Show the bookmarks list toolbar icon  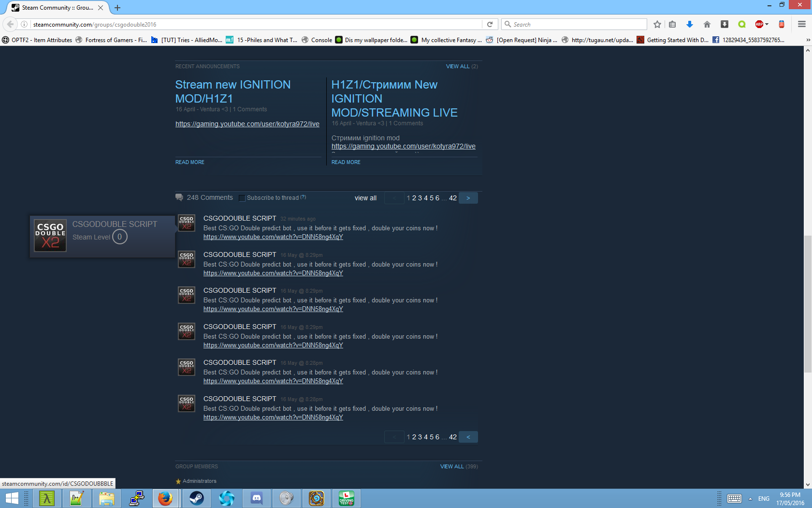point(672,24)
